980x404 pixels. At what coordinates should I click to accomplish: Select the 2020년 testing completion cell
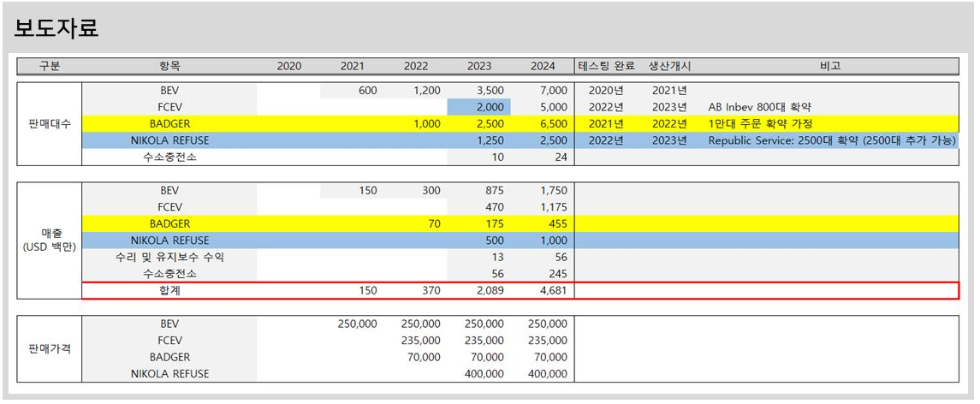606,91
